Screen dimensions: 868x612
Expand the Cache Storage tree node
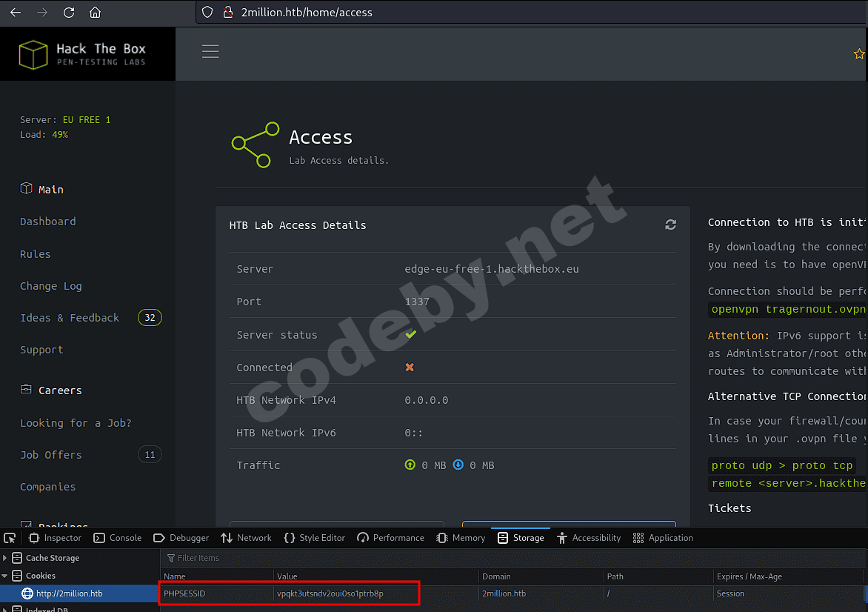(5, 558)
